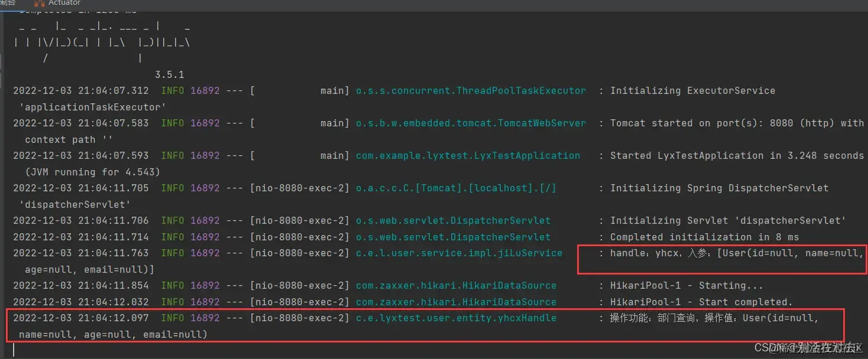868x359 pixels.
Task: Click [nio-8080-exec-2] thread in the 21:04:11.705 row
Action: (x=300, y=188)
